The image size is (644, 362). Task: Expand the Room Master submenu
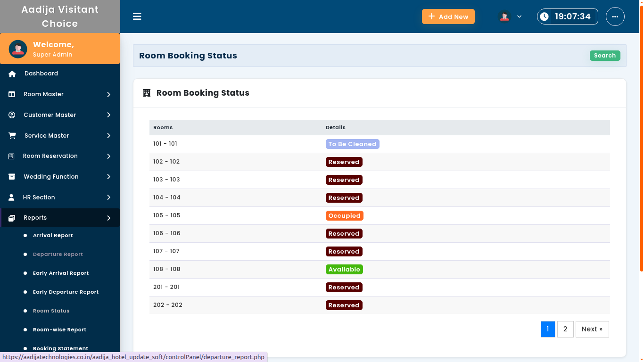(x=108, y=94)
